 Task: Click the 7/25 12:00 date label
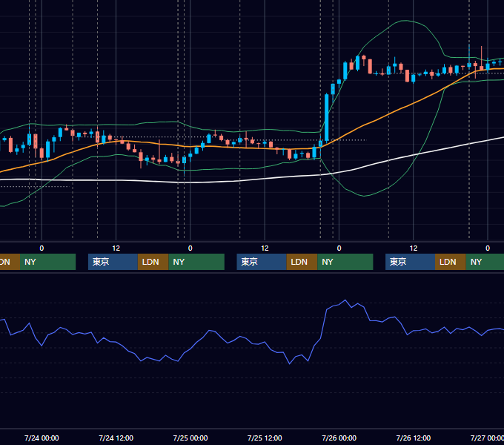point(265,438)
